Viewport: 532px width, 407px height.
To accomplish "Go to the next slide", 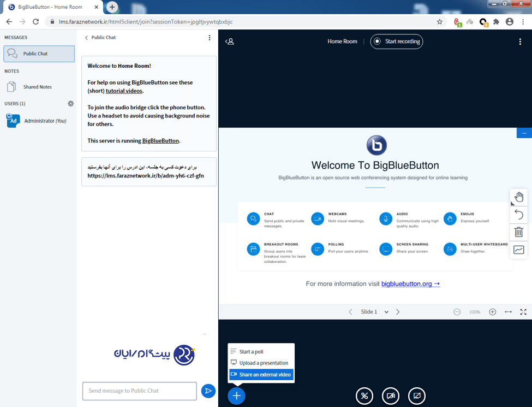I will coord(398,312).
